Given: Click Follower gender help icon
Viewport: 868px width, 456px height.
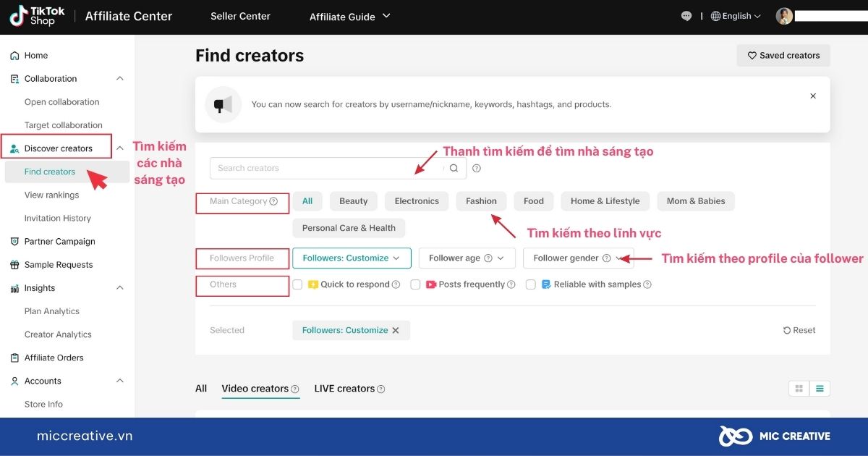Looking at the screenshot, I should (x=606, y=258).
